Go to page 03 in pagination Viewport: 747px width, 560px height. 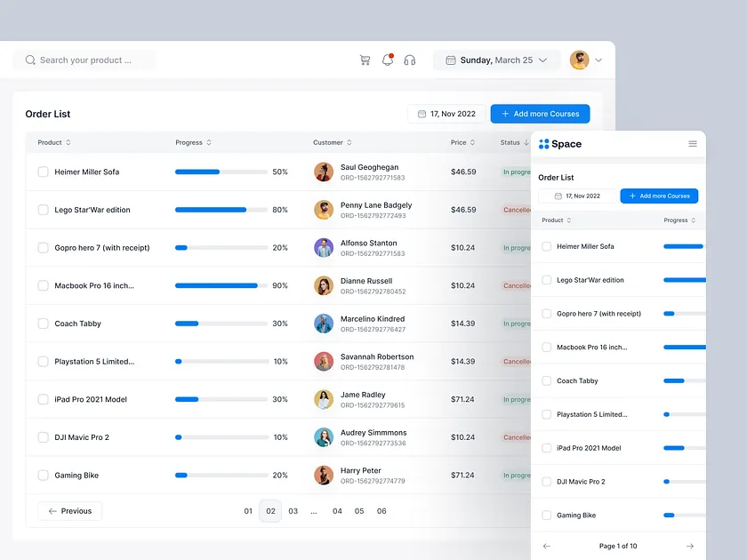(x=293, y=511)
